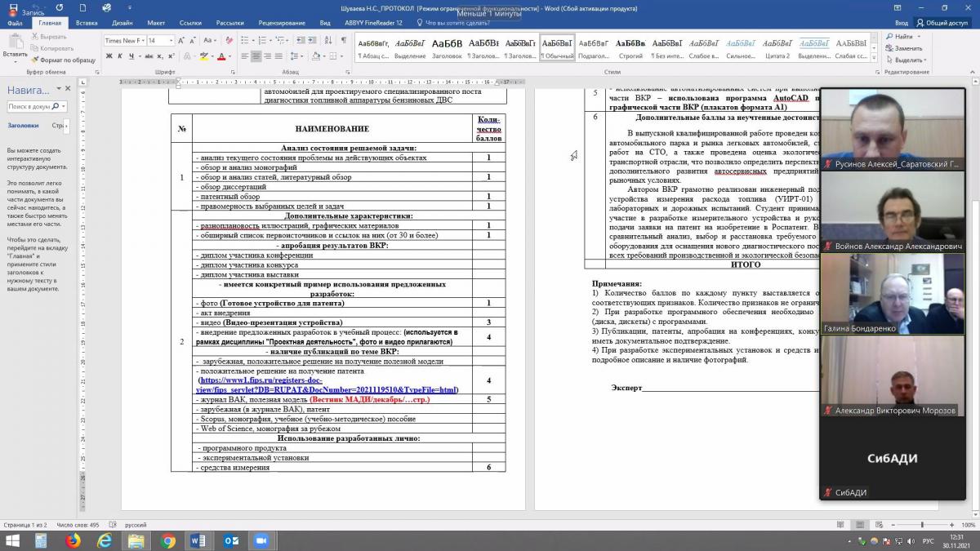Viewport: 980px width, 551px height.
Task: Apply strikethrough (abc) formatting
Action: (x=149, y=56)
